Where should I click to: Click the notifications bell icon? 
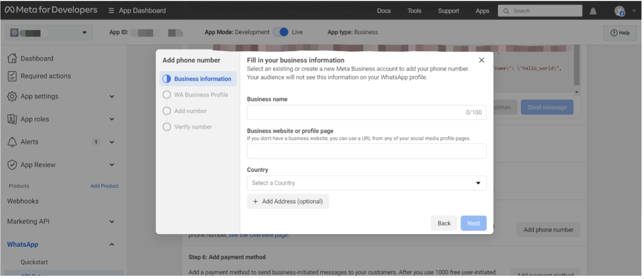coord(593,11)
